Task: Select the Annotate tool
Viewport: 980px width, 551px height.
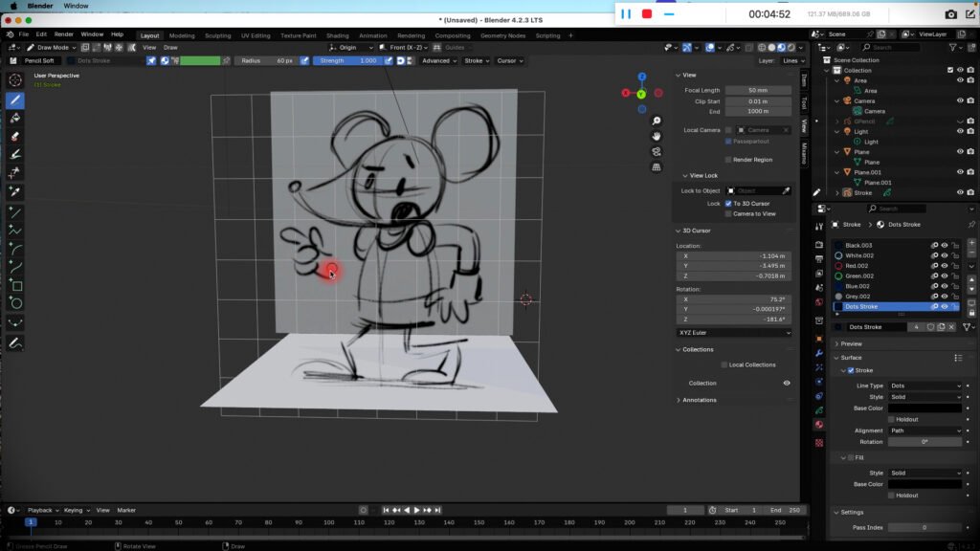Action: pos(15,343)
